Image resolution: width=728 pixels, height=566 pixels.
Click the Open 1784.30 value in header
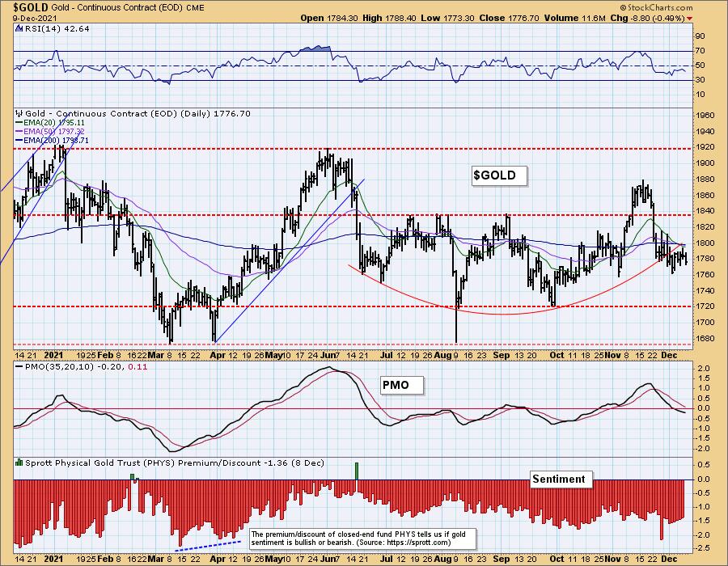(x=328, y=18)
